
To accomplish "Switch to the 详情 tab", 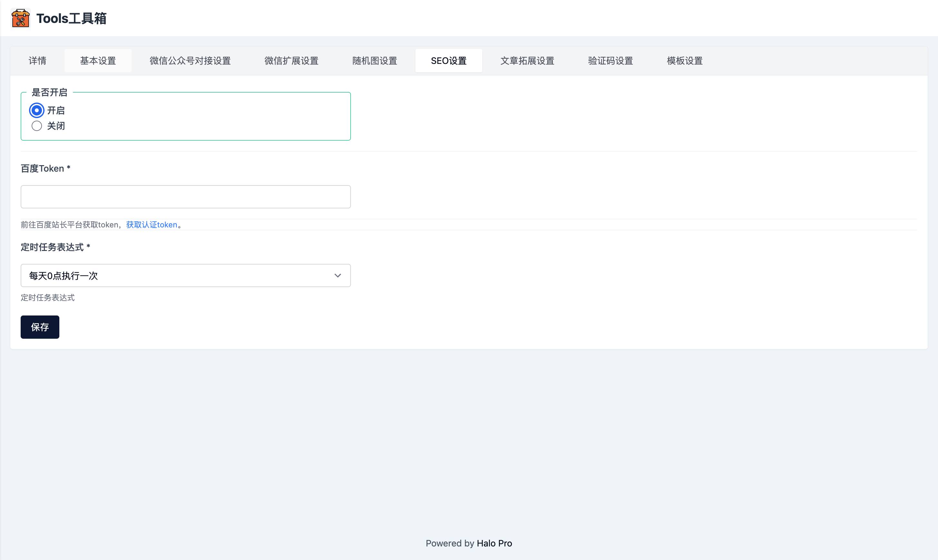I will [37, 61].
